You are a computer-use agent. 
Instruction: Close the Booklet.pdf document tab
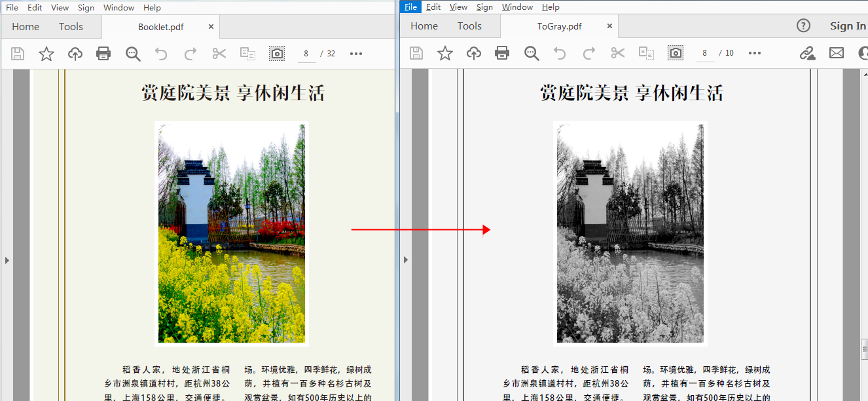(x=211, y=27)
